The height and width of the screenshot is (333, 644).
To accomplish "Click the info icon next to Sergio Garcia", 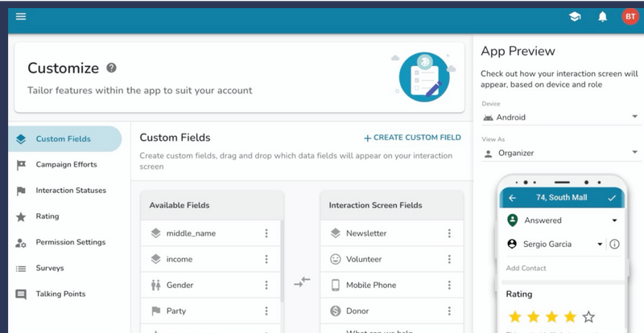I will coord(614,244).
